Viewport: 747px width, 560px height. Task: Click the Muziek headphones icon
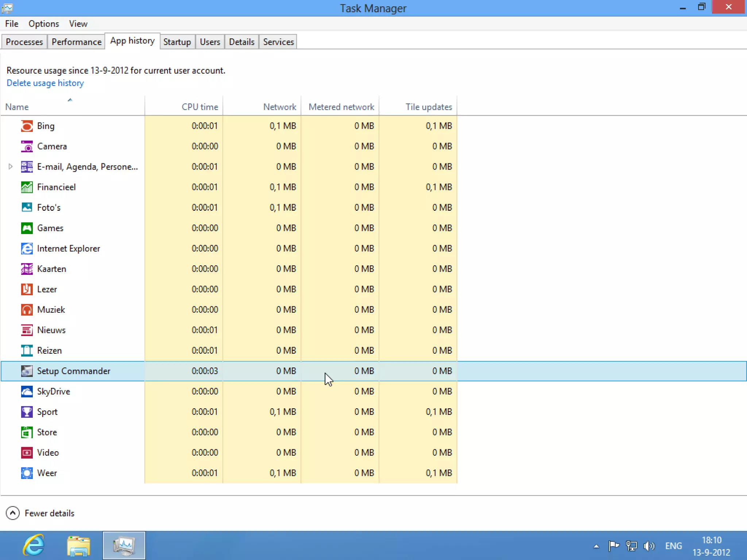27,310
